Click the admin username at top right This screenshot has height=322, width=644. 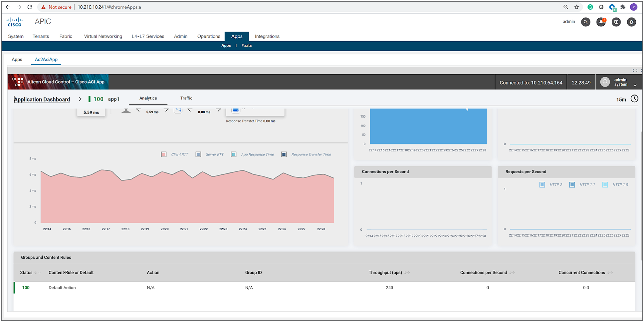[x=569, y=22]
